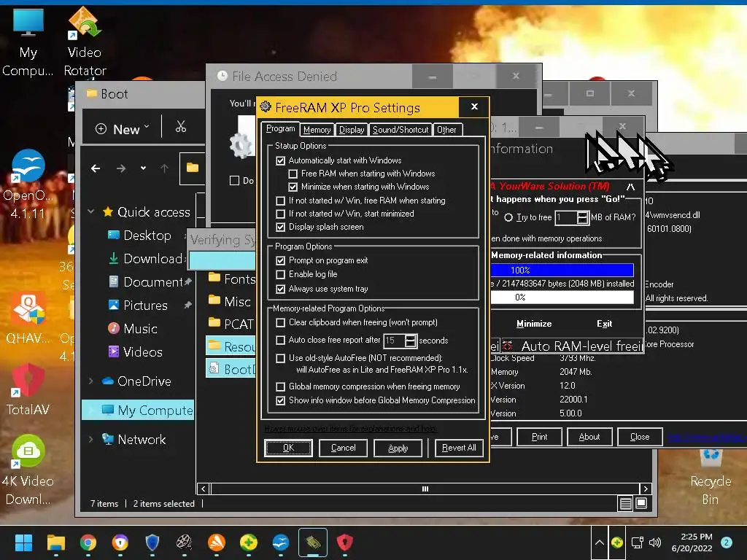Switch to the Memory tab

pos(317,130)
